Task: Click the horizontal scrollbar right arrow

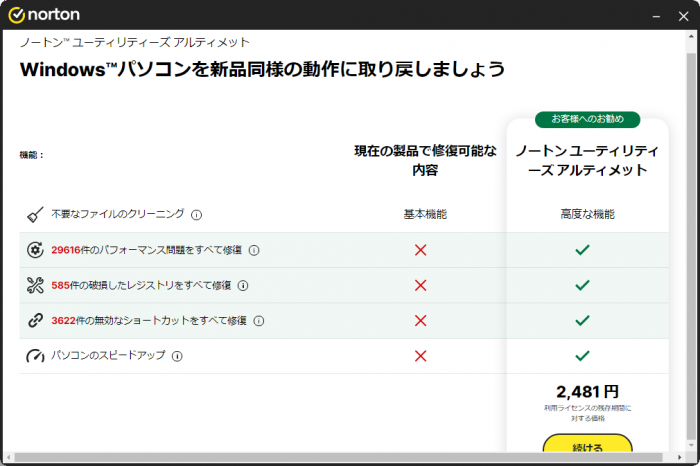Action: (679, 458)
